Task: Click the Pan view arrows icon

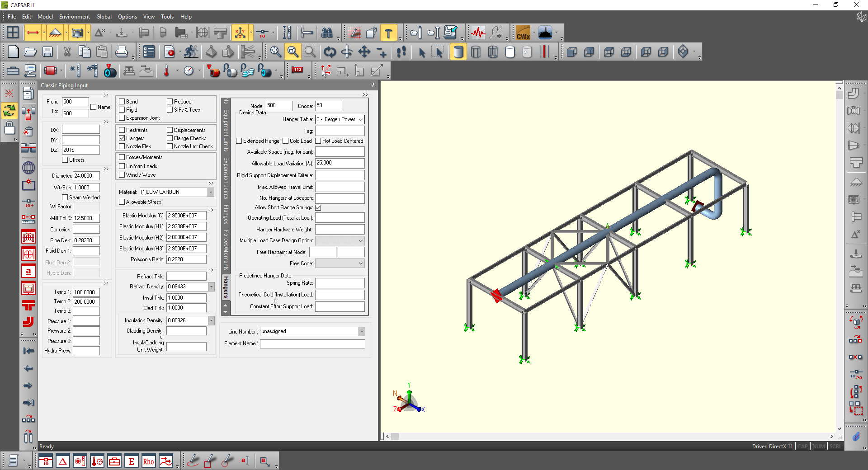Action: [x=364, y=52]
